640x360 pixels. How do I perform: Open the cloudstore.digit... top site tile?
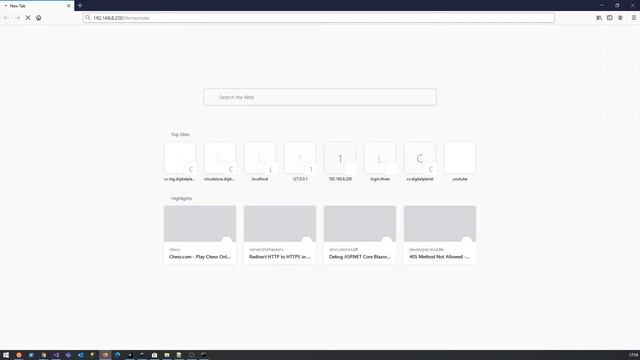point(220,162)
